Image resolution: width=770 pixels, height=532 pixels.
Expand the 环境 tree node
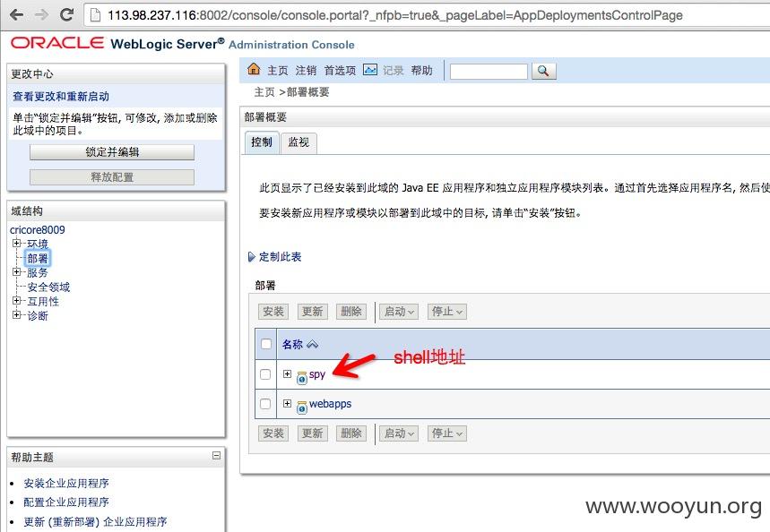[x=17, y=243]
